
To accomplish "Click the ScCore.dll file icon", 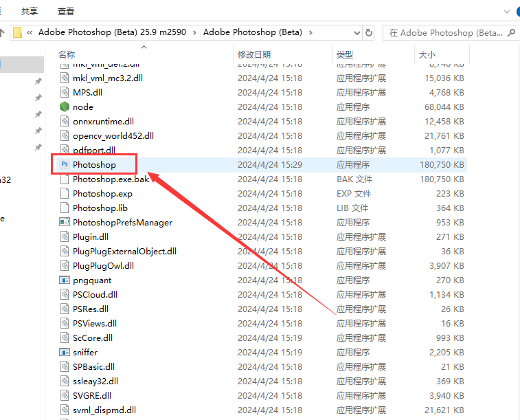I will [65, 338].
